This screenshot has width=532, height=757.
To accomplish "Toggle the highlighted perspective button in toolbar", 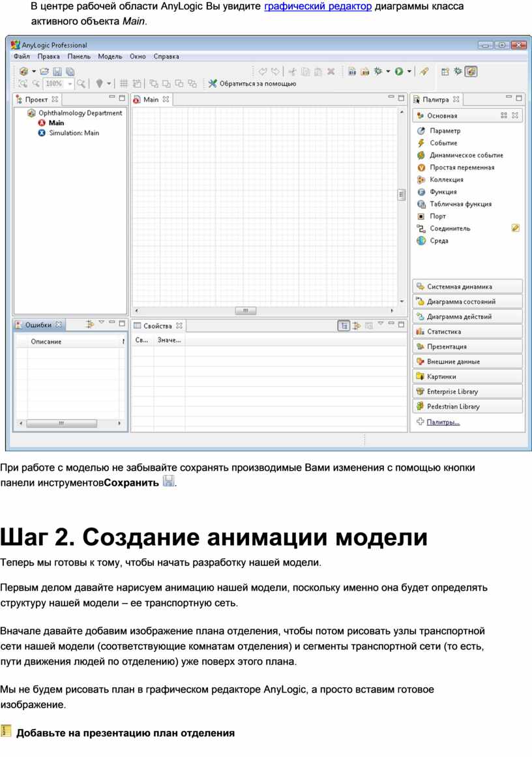I will pos(471,72).
